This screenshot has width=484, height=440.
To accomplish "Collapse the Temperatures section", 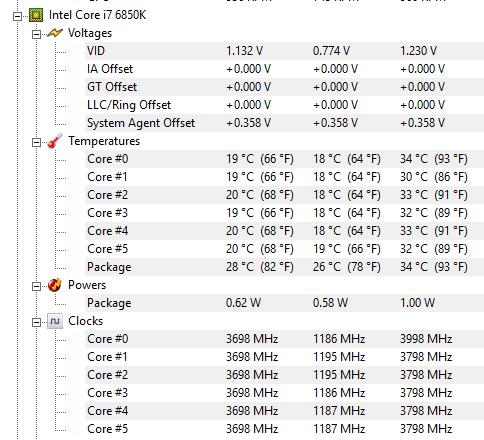I will click(36, 142).
